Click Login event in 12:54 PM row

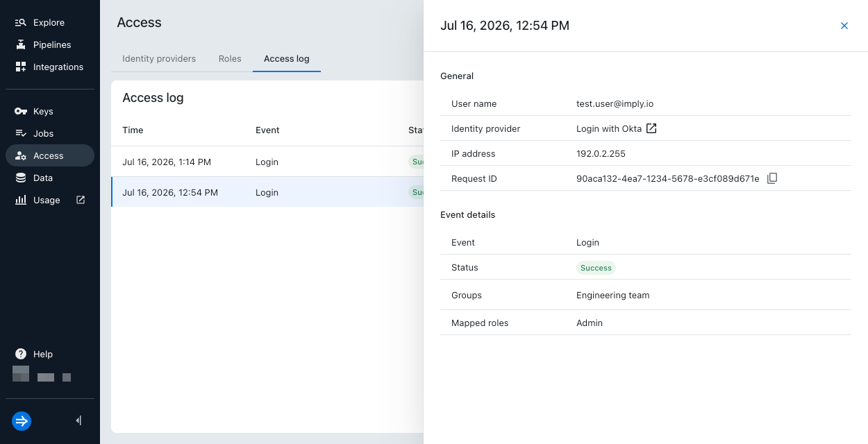(267, 192)
